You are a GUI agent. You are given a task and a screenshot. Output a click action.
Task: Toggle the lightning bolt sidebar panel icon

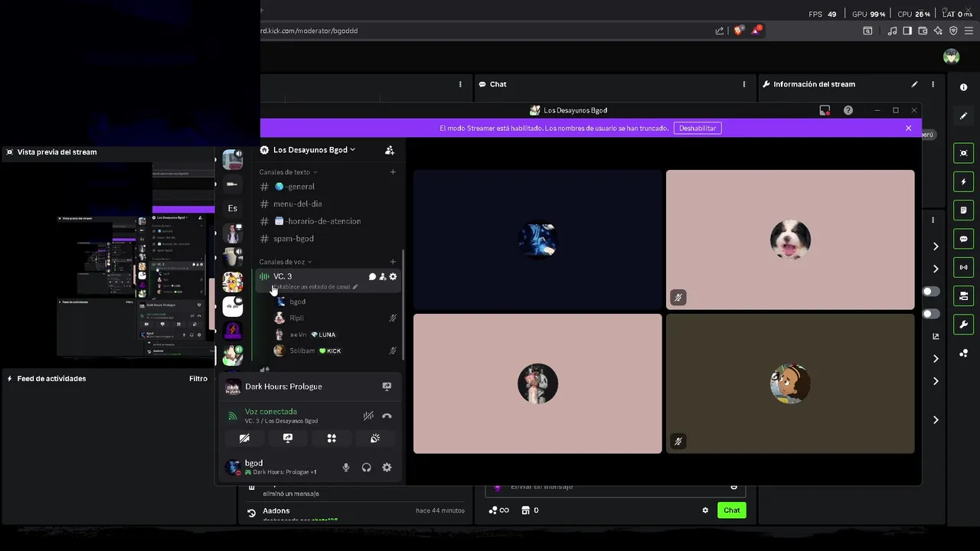click(x=964, y=182)
